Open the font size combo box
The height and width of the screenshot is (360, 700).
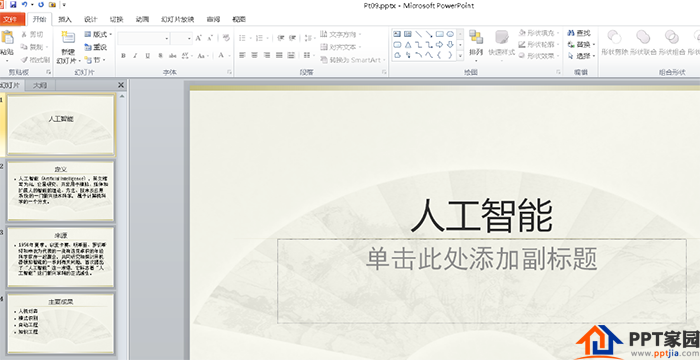coord(181,38)
